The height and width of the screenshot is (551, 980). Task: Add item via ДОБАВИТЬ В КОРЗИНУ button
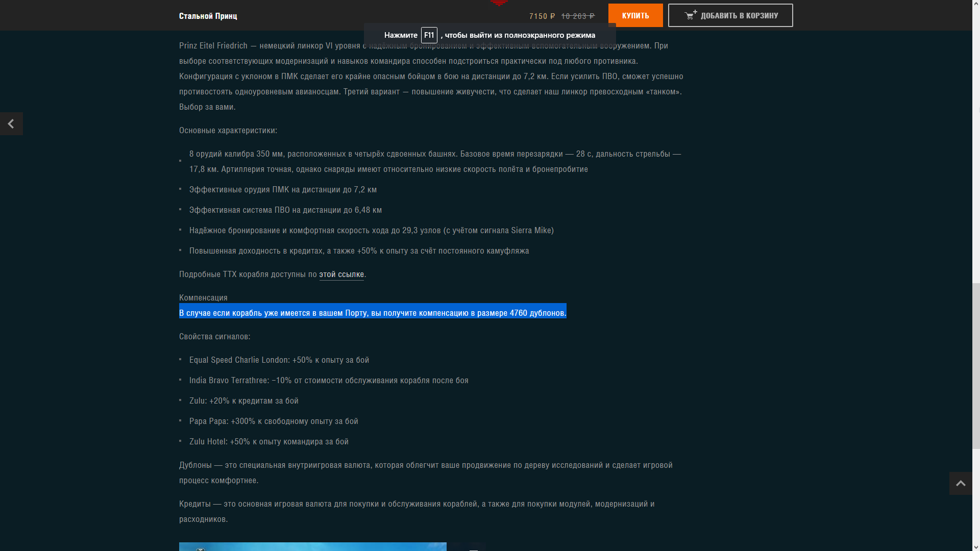(x=730, y=15)
